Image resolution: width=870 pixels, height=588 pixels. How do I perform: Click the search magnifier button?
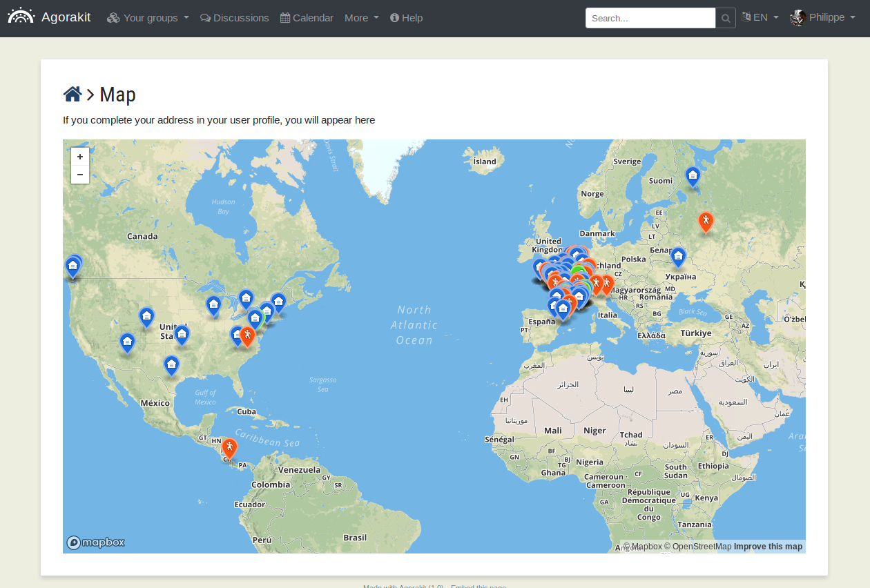click(x=726, y=19)
